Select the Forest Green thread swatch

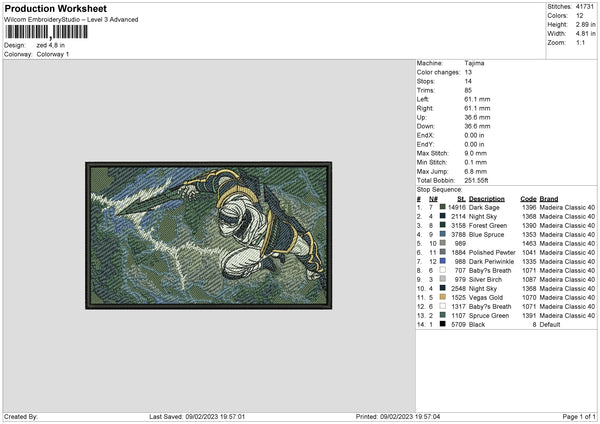click(443, 225)
